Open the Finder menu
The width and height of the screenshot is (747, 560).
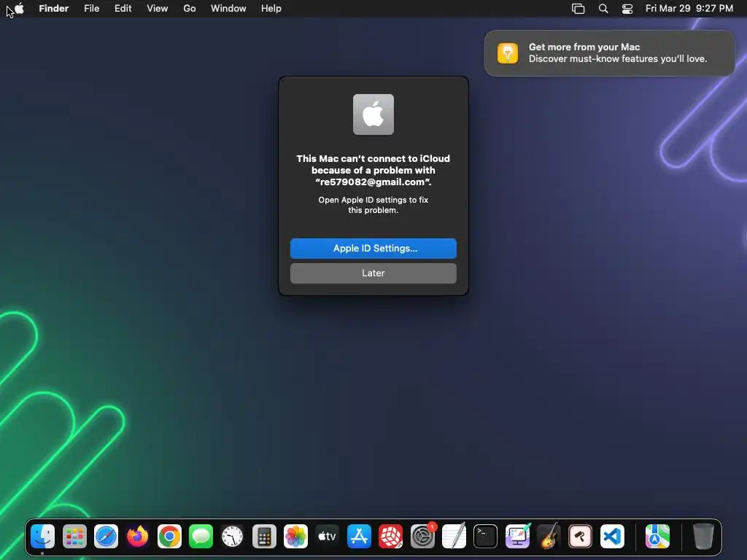point(53,9)
